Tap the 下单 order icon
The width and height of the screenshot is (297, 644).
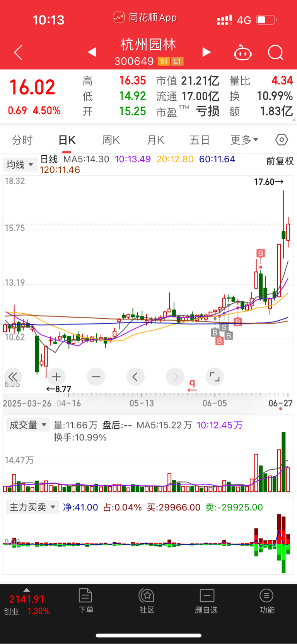[85, 601]
